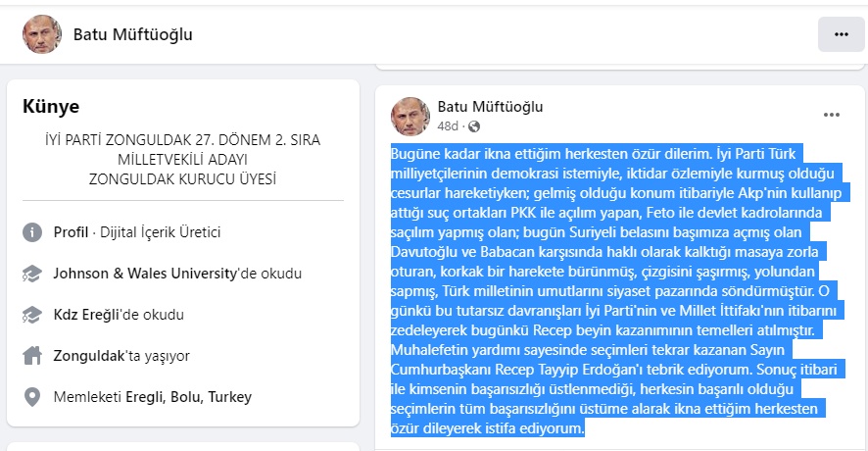868x451 pixels.
Task: Click graduation cap icon next to Johnson & Wales
Action: point(32,274)
